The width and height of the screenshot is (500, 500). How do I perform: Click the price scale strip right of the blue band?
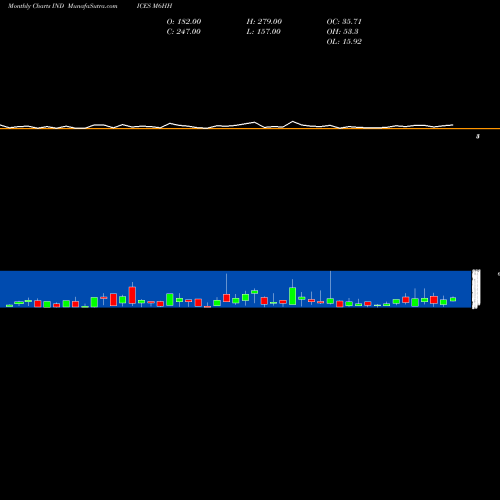click(476, 289)
